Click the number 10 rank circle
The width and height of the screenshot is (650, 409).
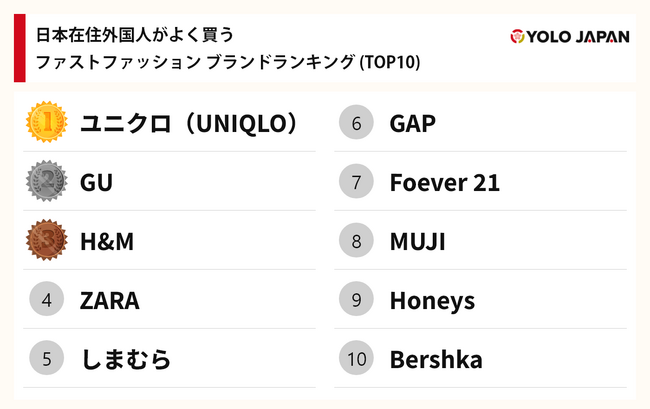coord(356,359)
